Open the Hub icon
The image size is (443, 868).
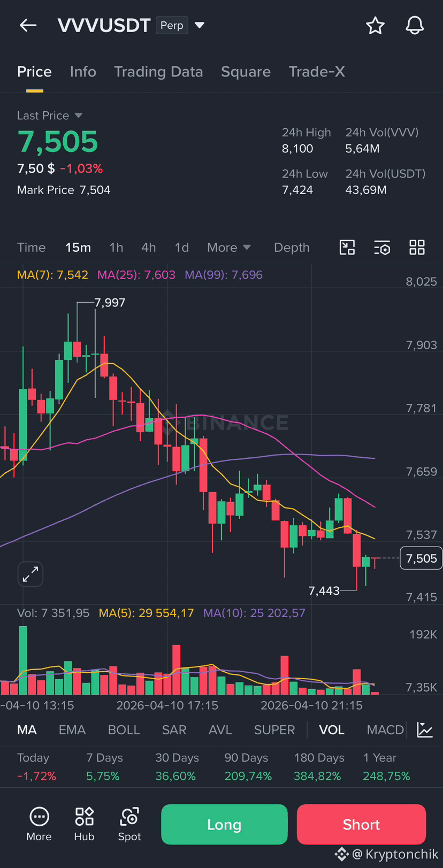click(84, 817)
